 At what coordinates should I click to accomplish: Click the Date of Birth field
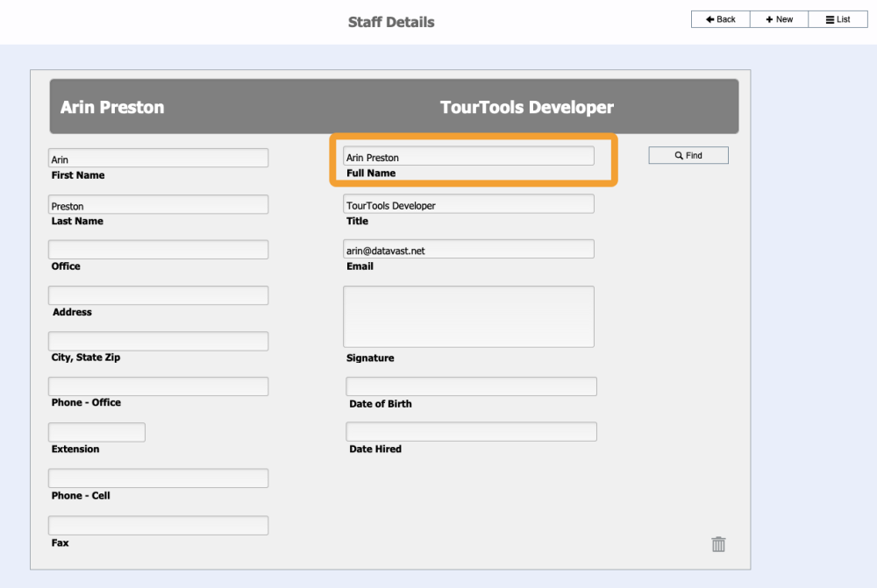pos(471,386)
